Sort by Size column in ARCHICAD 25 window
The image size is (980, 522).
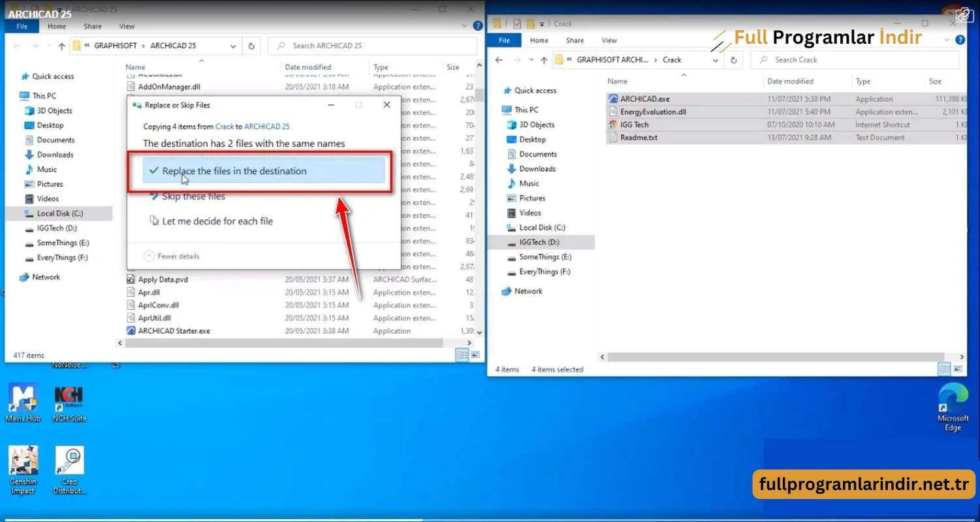point(453,67)
